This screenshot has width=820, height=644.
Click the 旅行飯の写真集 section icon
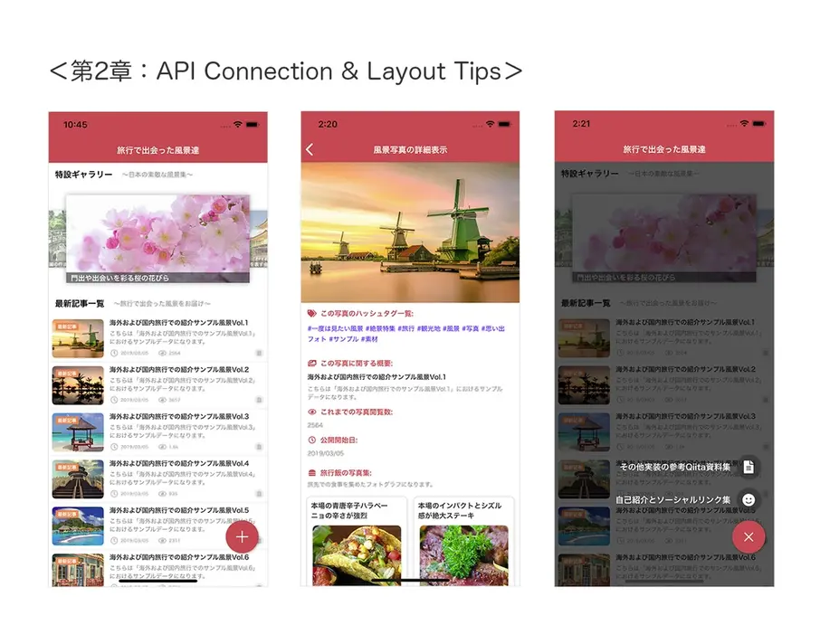click(311, 472)
